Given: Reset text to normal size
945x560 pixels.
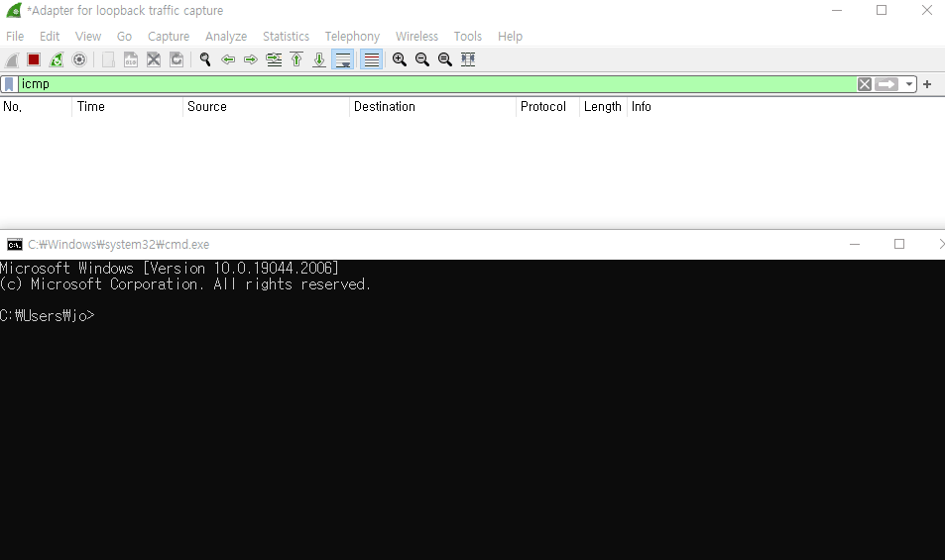Looking at the screenshot, I should (445, 59).
